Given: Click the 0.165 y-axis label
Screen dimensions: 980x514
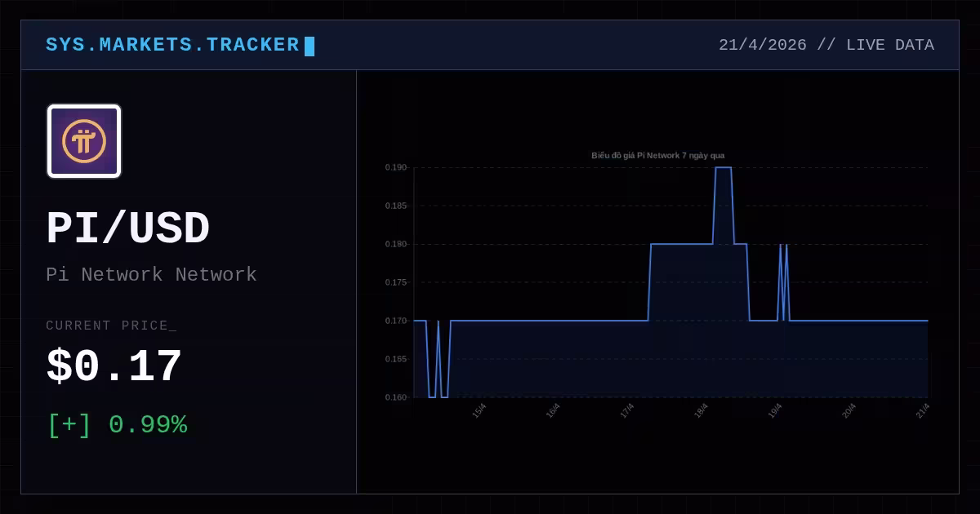Looking at the screenshot, I should [396, 359].
